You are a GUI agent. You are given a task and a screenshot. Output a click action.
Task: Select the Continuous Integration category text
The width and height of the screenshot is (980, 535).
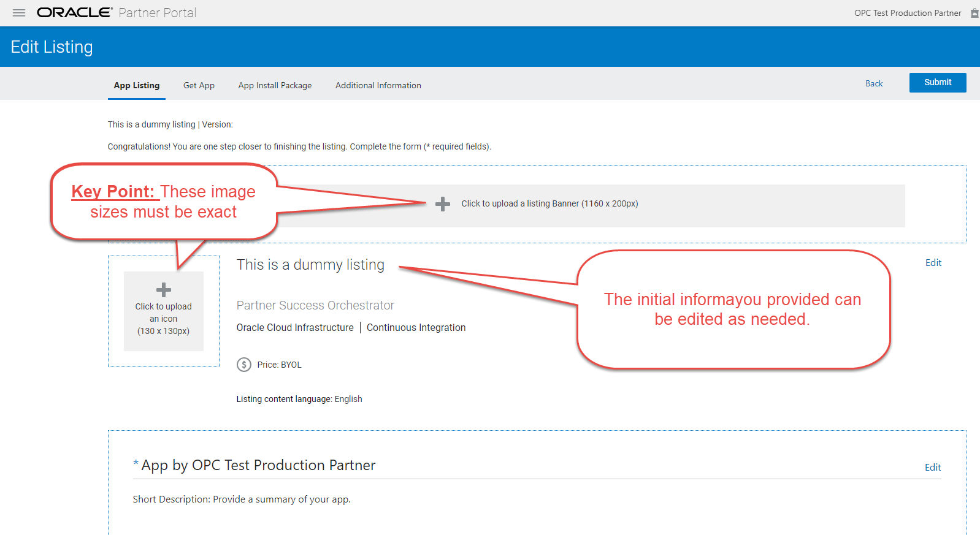click(x=416, y=328)
